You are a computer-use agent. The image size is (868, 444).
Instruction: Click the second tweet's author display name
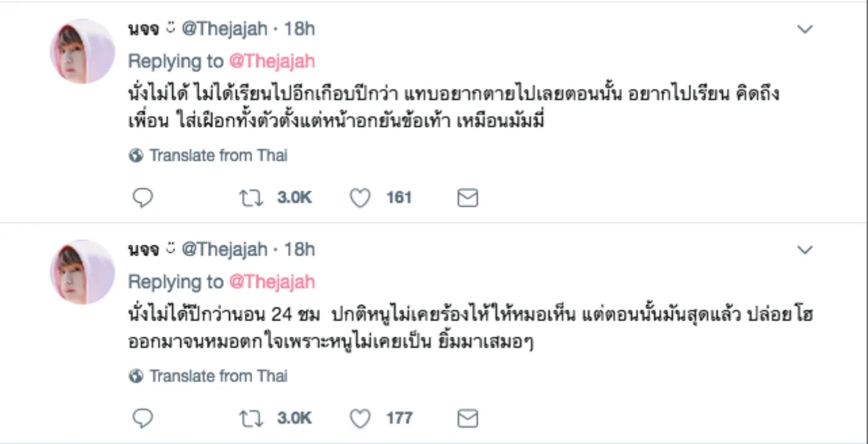click(x=143, y=249)
